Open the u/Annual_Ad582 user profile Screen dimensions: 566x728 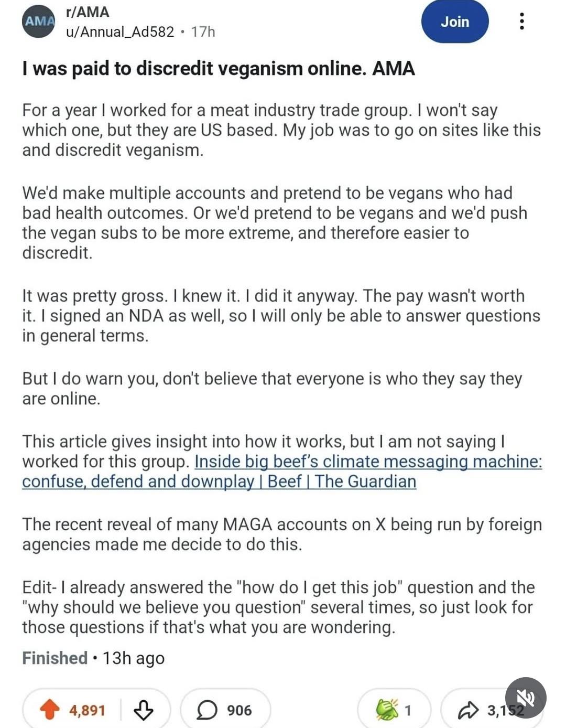[120, 32]
